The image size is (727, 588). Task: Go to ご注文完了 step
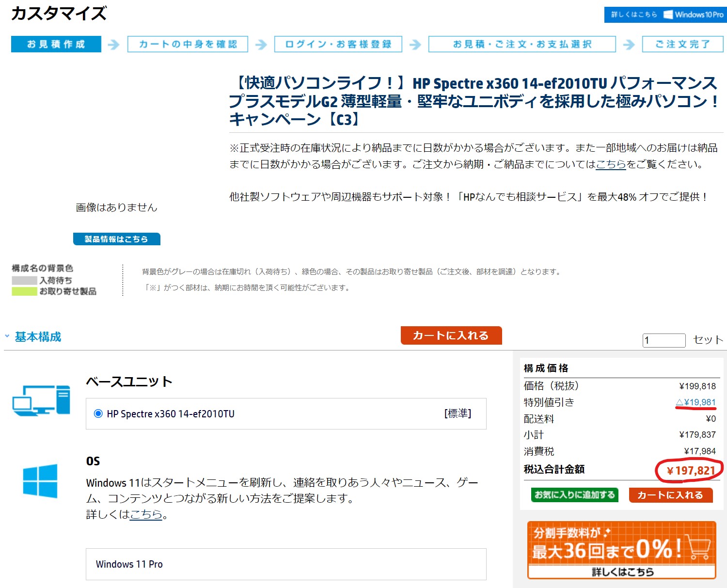coord(682,44)
